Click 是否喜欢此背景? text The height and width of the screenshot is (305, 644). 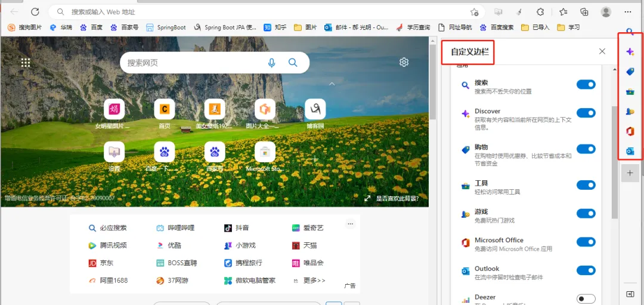398,199
